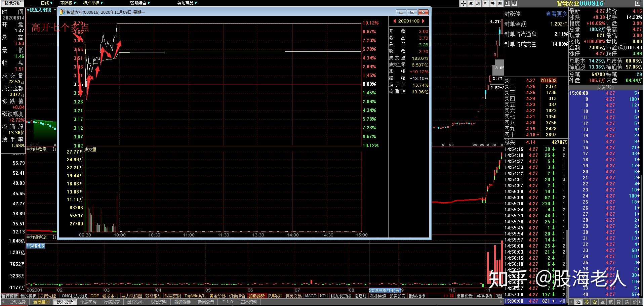
Task: Select the 我的模板 template button
Action: tap(29, 296)
